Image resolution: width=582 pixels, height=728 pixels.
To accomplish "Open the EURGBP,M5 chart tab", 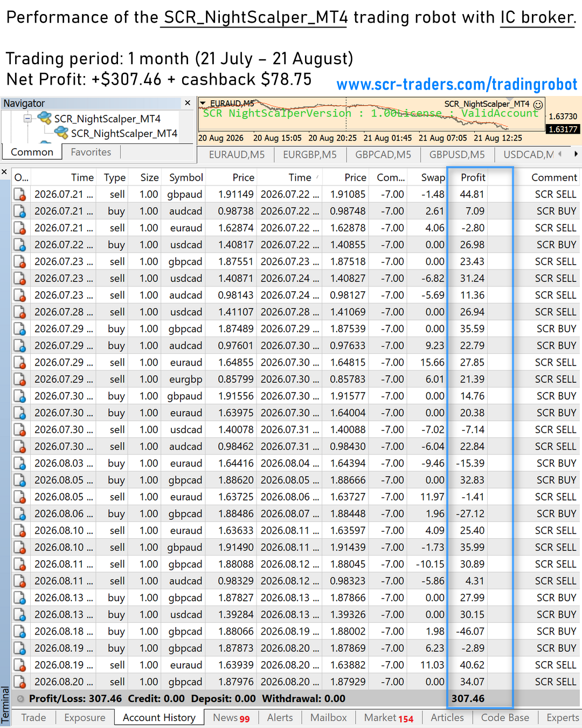I will point(310,155).
